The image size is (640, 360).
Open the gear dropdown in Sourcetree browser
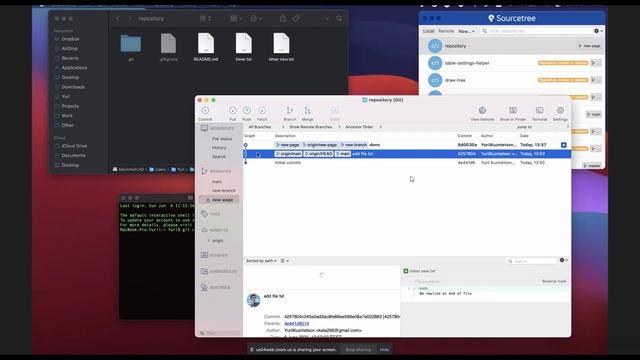tap(598, 31)
